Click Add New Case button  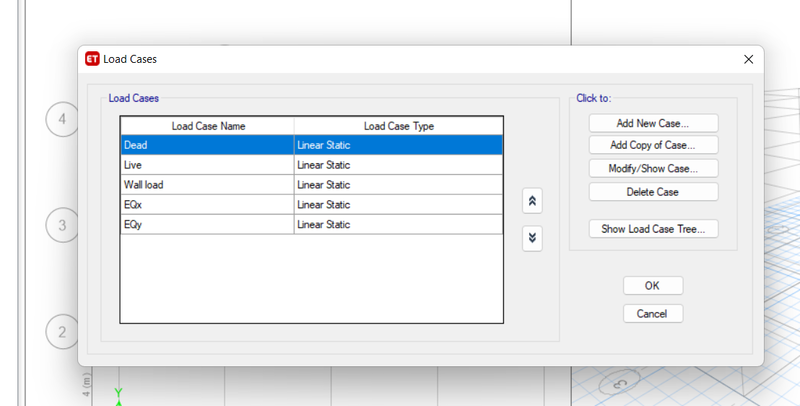click(653, 123)
